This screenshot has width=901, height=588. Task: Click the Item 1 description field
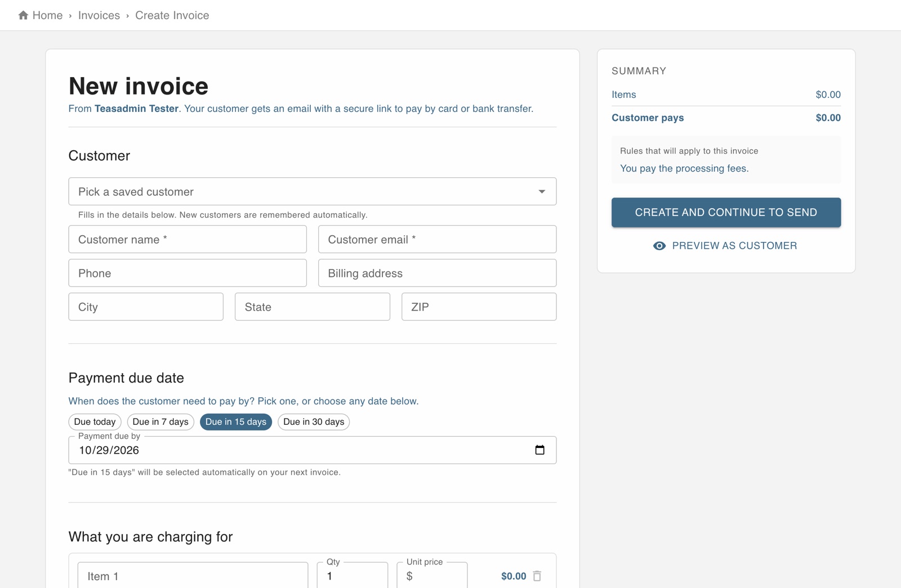pos(193,576)
